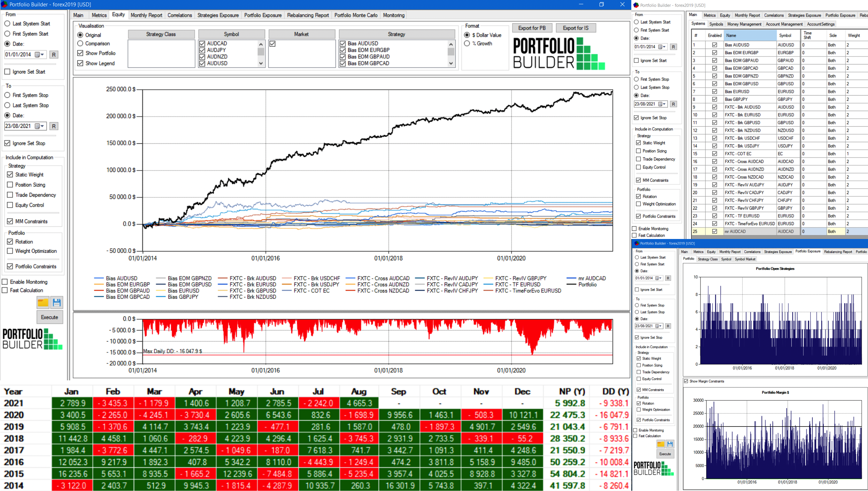Click the Export for PB button
The image size is (868, 491).
[532, 28]
